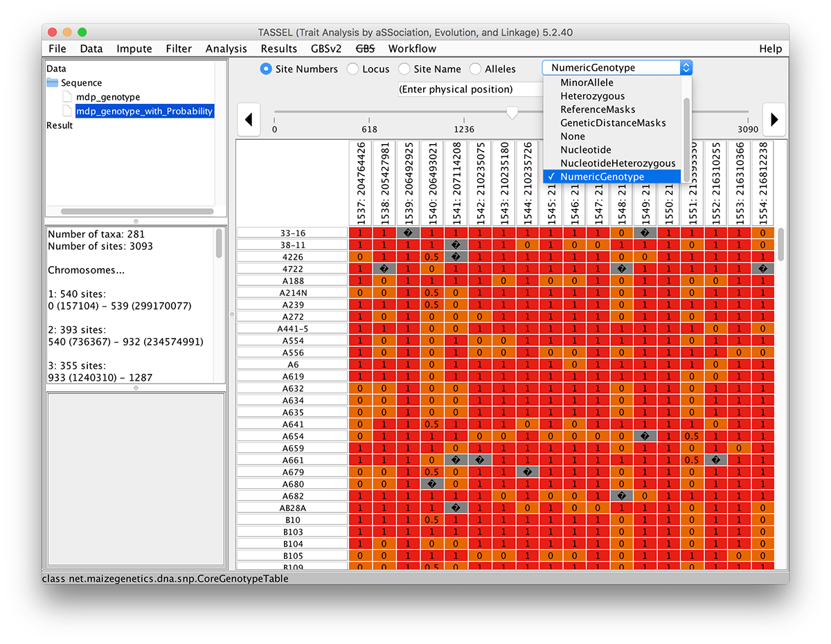Click column header 1554: 216812238
831x644 pixels.
pos(762,184)
